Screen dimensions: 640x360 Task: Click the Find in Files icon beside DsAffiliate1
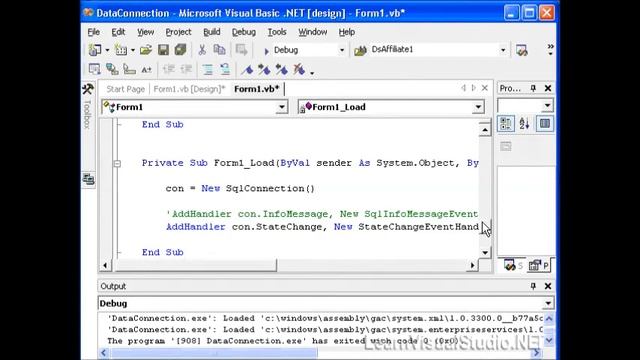[x=360, y=50]
